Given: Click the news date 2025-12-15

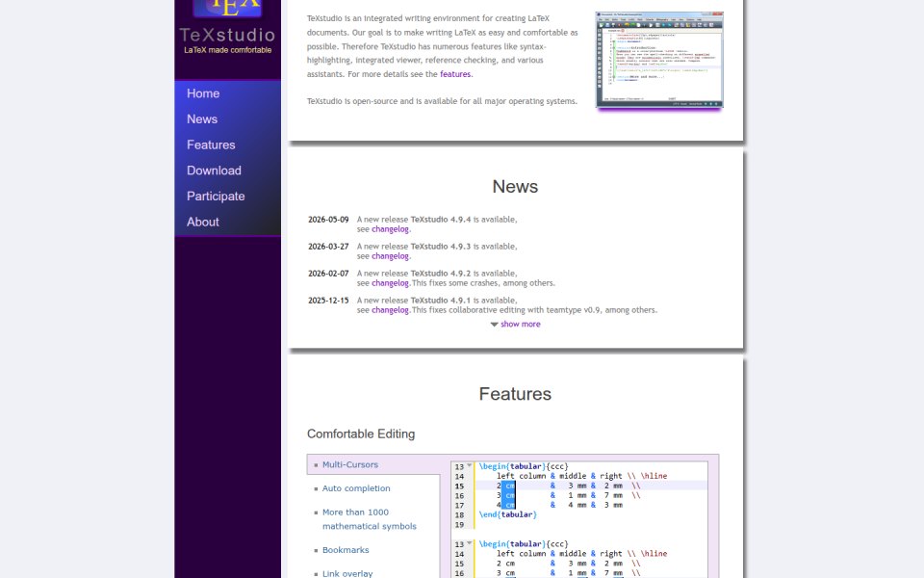Looking at the screenshot, I should coord(328,301).
